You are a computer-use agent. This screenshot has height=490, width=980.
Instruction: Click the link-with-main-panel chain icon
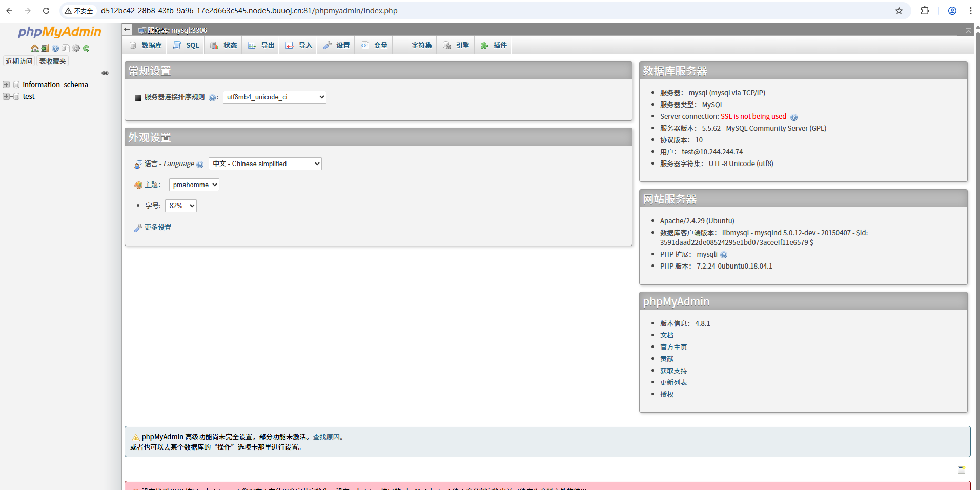(105, 73)
